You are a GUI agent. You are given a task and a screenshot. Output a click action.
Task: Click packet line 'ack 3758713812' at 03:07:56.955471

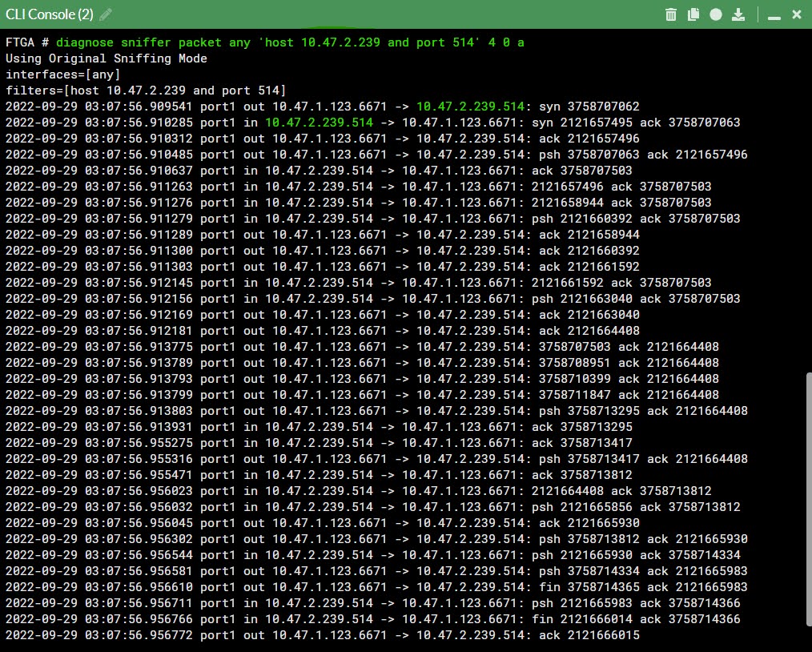pyautogui.click(x=319, y=476)
